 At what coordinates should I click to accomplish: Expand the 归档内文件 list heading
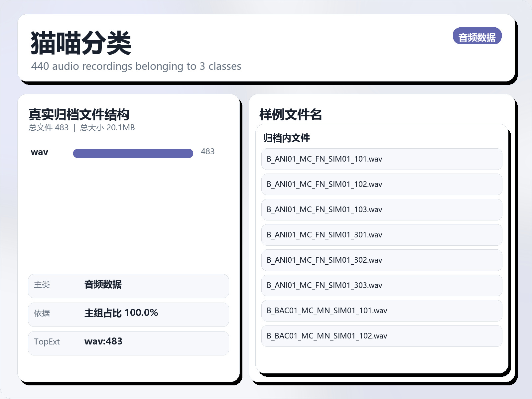286,138
